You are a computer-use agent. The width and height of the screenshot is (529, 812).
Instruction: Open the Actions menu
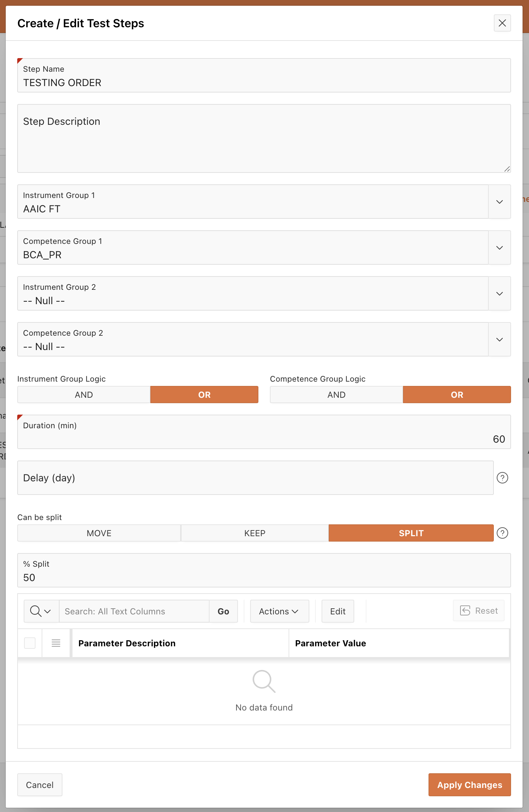279,611
